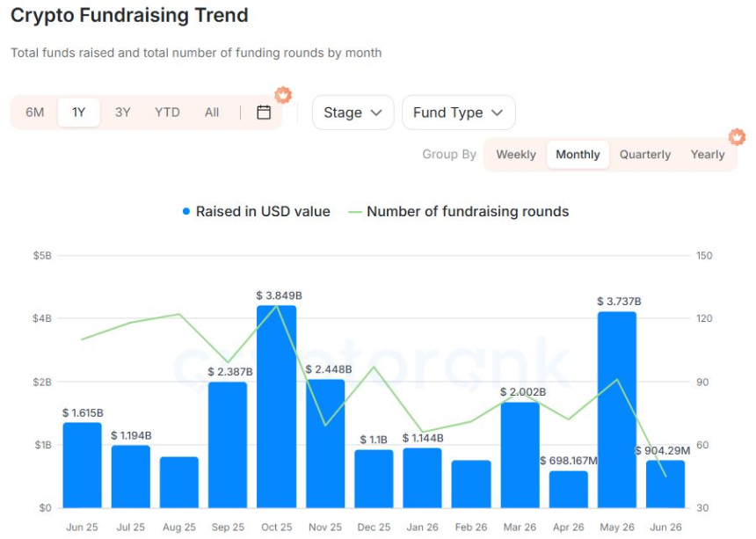Select the Monthly grouping option

578,154
